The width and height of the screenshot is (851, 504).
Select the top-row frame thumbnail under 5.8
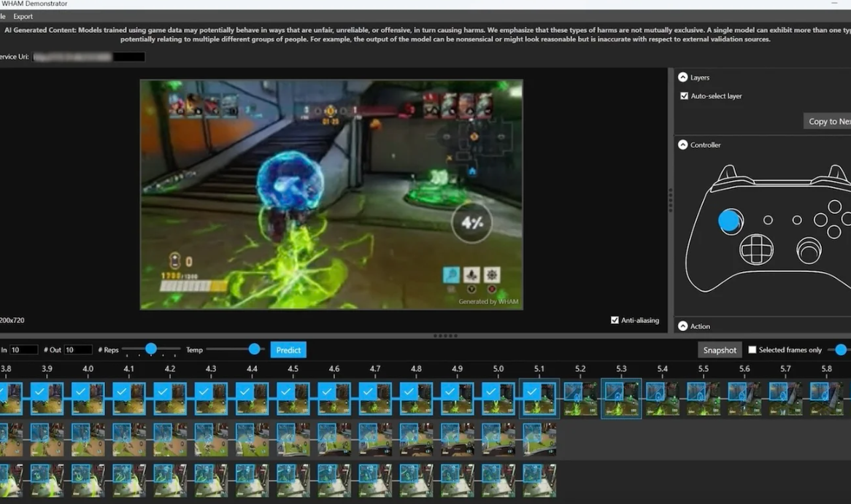click(827, 399)
